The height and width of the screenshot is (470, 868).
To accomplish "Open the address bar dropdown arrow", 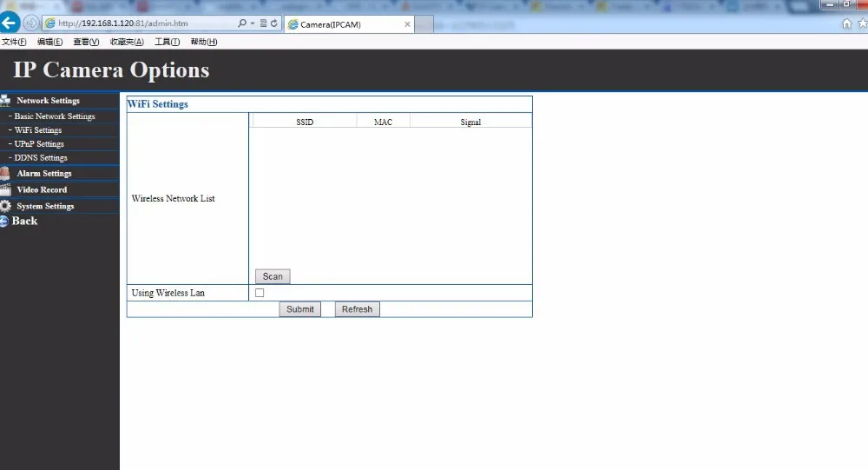I will (x=253, y=23).
